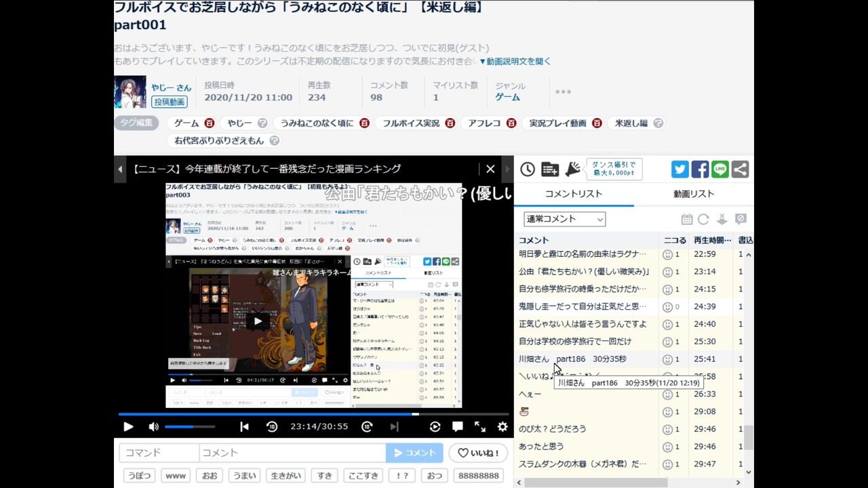Open the comment NG settings icon
This screenshot has width=868, height=488.
pos(741,220)
